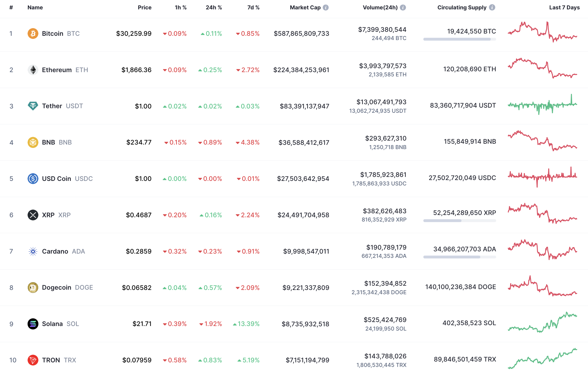Click the Solana logo icon

click(33, 324)
